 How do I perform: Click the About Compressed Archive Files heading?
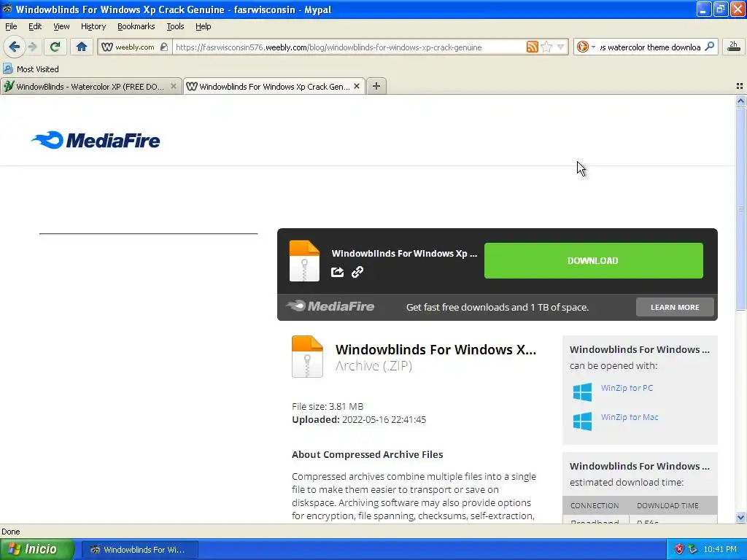point(368,454)
